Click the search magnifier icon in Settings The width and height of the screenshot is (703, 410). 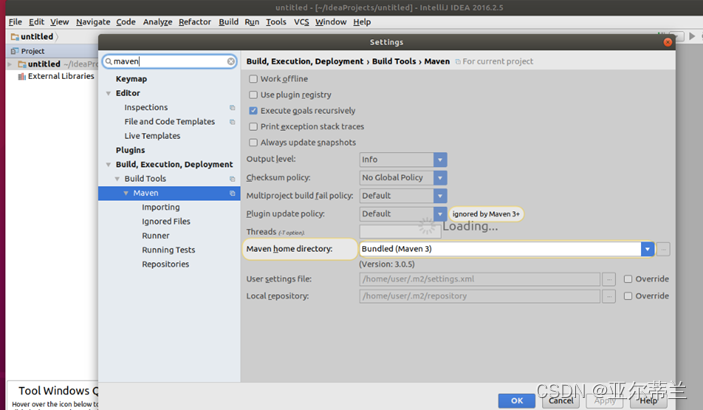pyautogui.click(x=109, y=61)
